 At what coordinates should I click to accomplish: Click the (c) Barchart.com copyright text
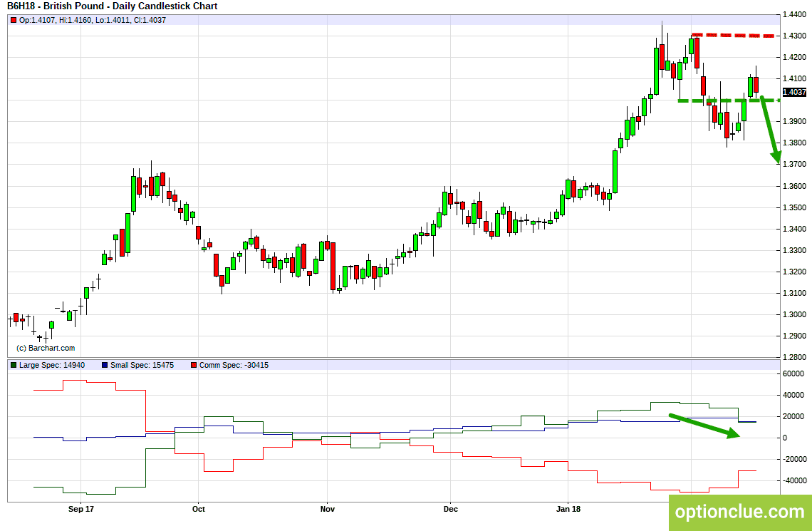click(46, 348)
